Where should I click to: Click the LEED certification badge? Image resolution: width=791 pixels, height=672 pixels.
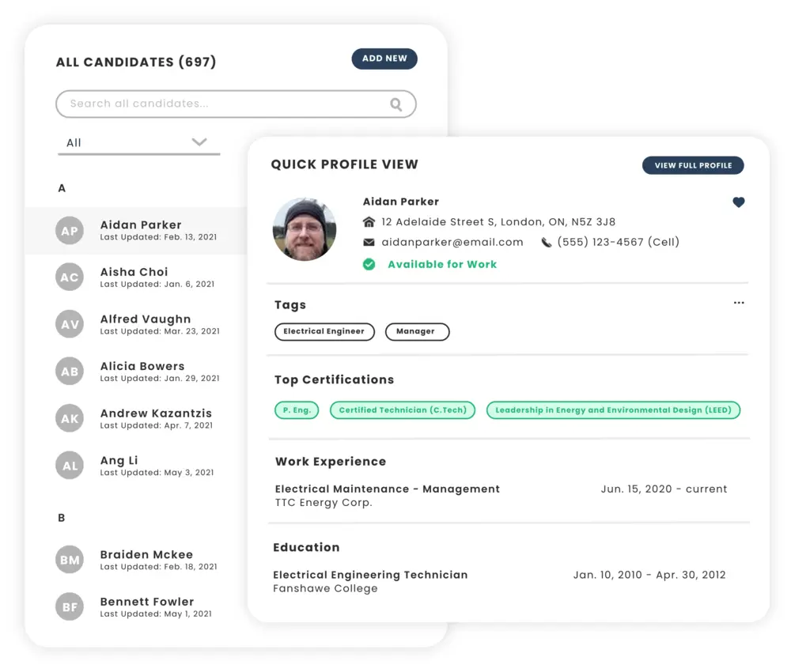tap(614, 410)
